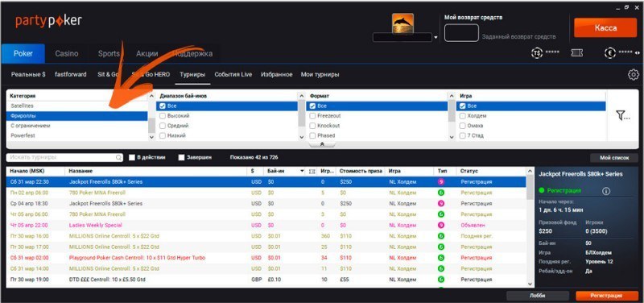Screen dimensions: 644x303
Task: Open lobby settings gear icon
Action: (634, 75)
